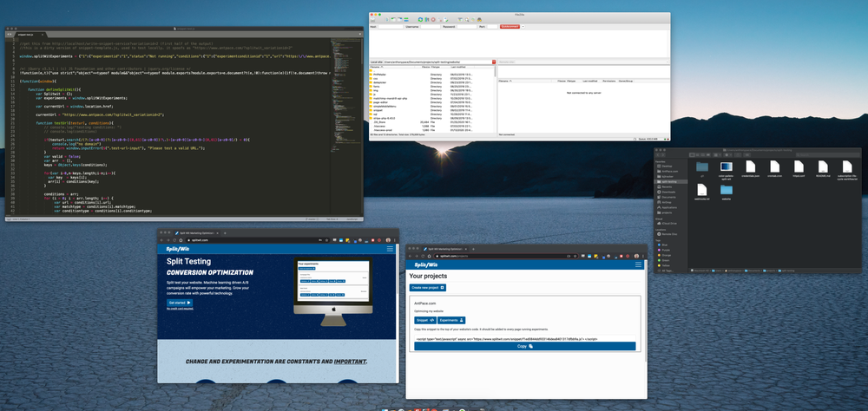Open AirDrop from Finder sidebar
The height and width of the screenshot is (411, 868).
tap(666, 202)
